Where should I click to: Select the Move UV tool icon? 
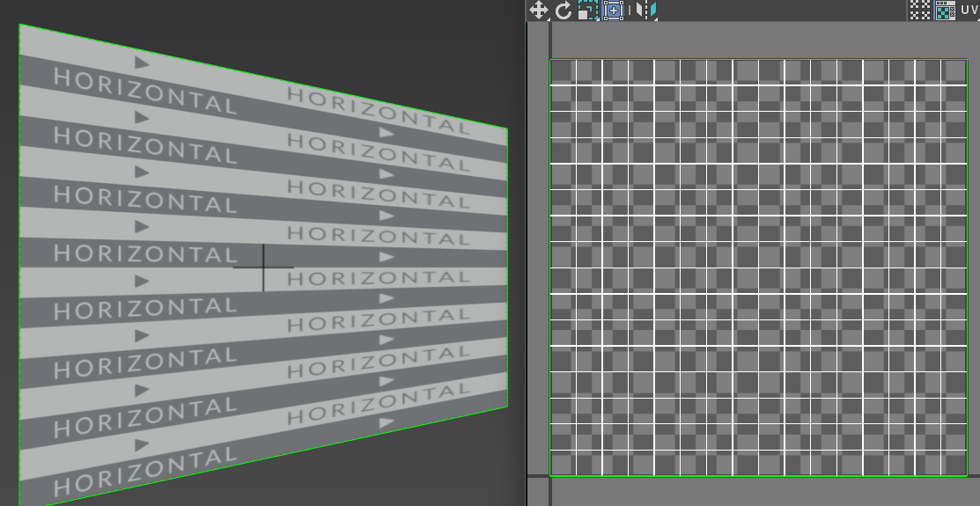click(538, 10)
